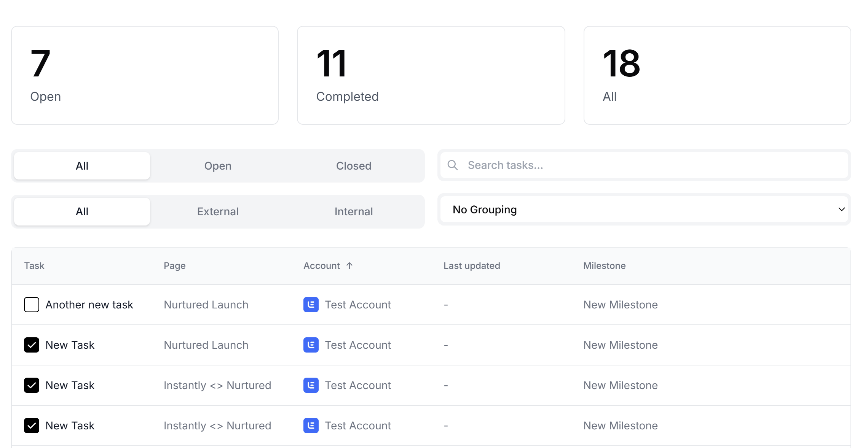
Task: Click the 11 Completed summary card
Action: [x=431, y=75]
